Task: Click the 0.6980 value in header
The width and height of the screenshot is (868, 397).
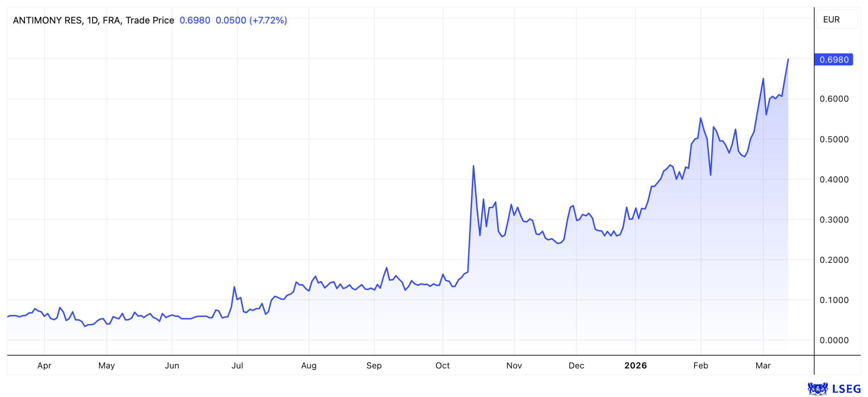Action: coord(195,20)
